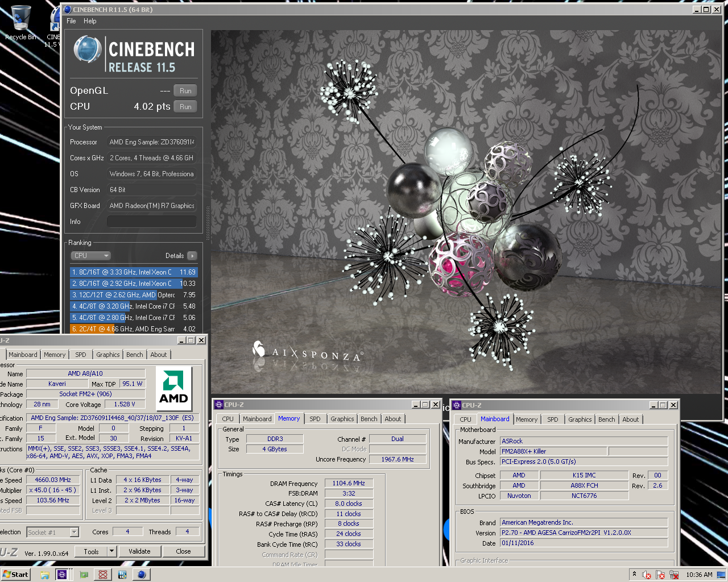The width and height of the screenshot is (728, 582).
Task: Select ranking row 8C/16T @ 3.33 GHz
Action: point(134,272)
